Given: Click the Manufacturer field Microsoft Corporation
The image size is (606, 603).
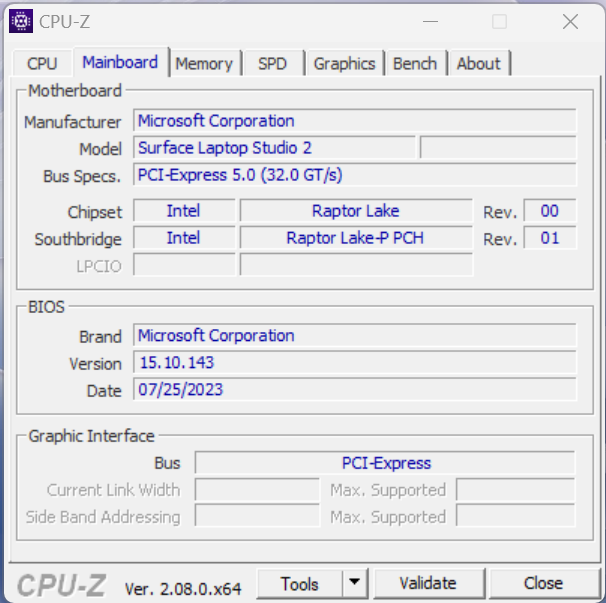Looking at the screenshot, I should (x=354, y=121).
